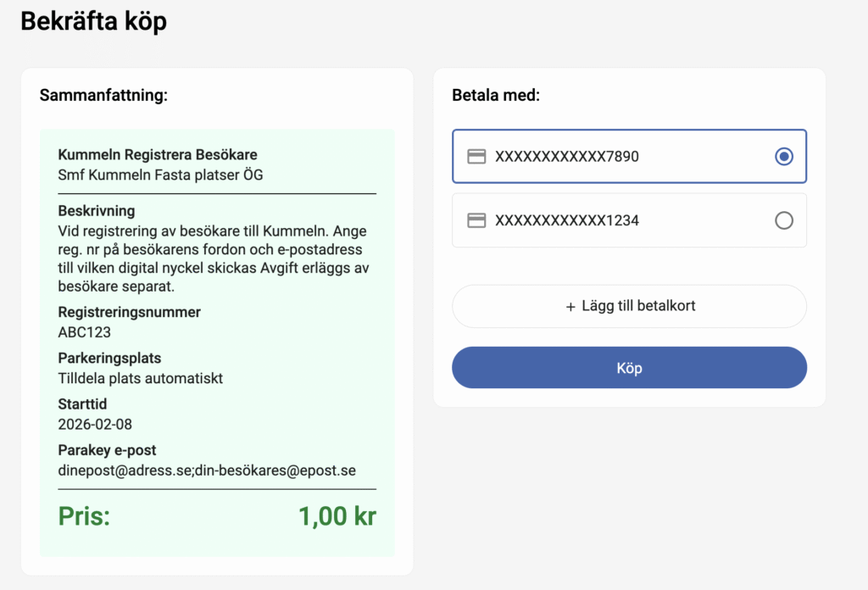This screenshot has width=868, height=590.
Task: Click the Bekräfta köp page heading
Action: click(93, 22)
